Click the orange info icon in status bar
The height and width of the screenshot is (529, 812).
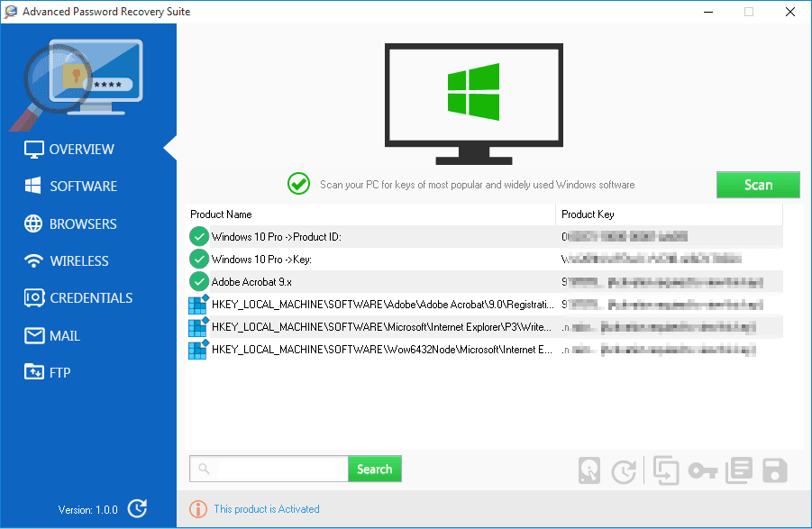click(x=198, y=509)
